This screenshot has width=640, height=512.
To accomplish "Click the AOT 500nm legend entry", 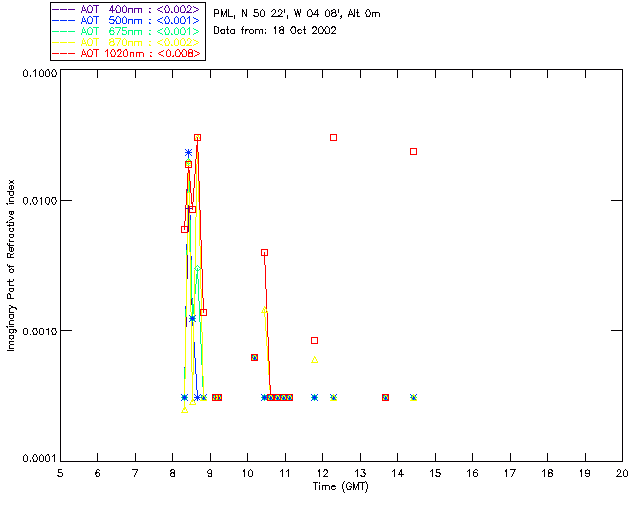I will 126,20.
